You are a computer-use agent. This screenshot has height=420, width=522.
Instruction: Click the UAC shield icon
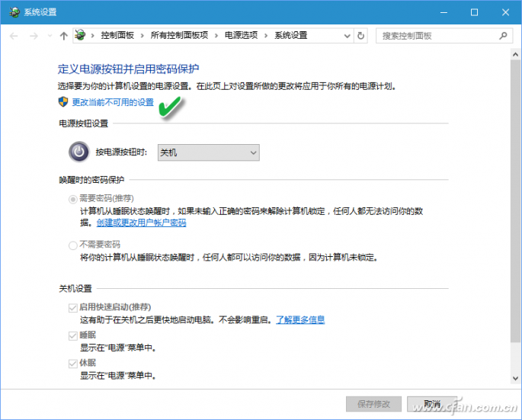click(x=63, y=102)
